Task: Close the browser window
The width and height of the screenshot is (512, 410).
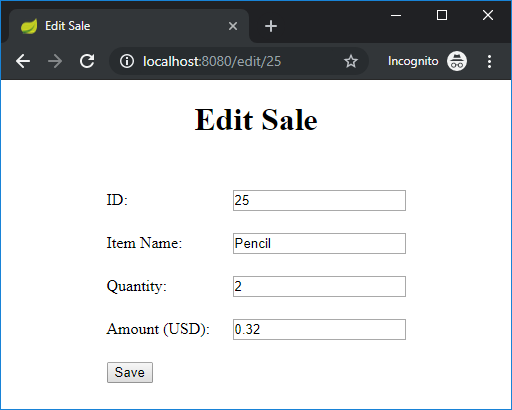Action: (488, 15)
